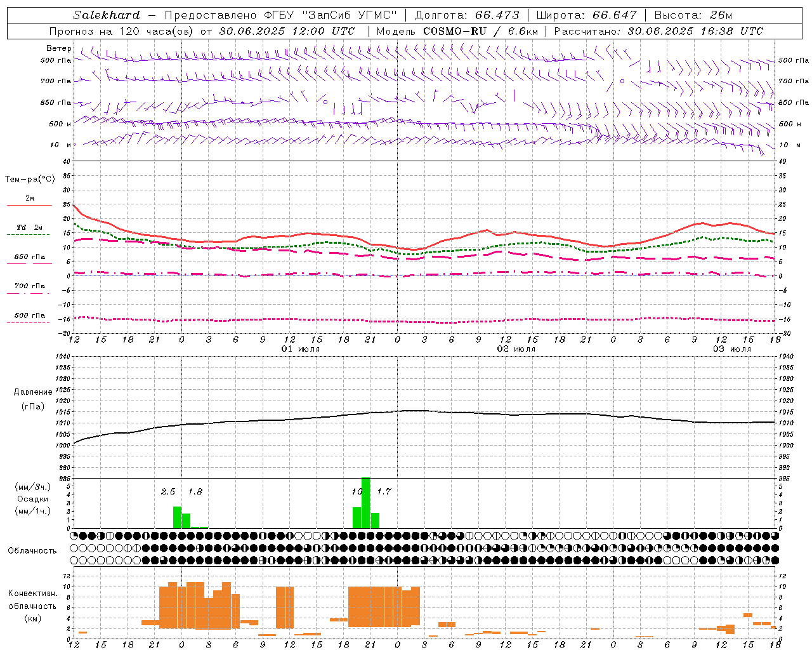Click the Осадки precipitation label
The height and width of the screenshot is (650, 812).
33,499
